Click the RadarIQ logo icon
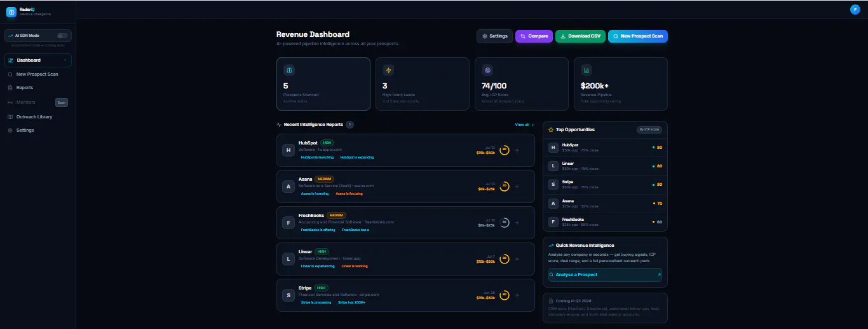Screen dimensions: 868x329 tap(11, 11)
